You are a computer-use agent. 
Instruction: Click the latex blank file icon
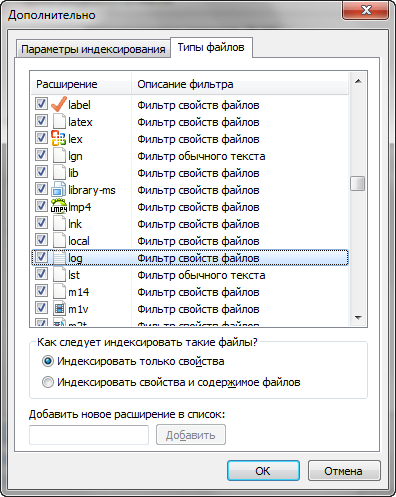pos(59,121)
